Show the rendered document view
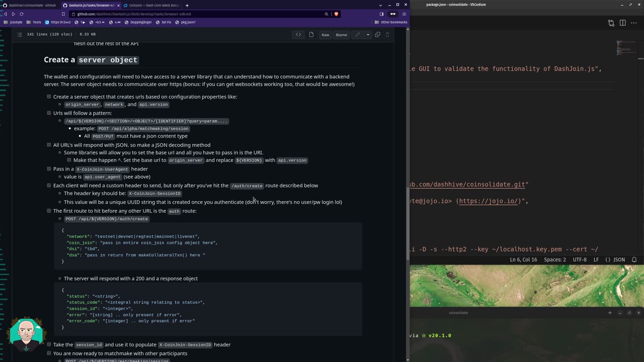The image size is (644, 362). click(311, 35)
